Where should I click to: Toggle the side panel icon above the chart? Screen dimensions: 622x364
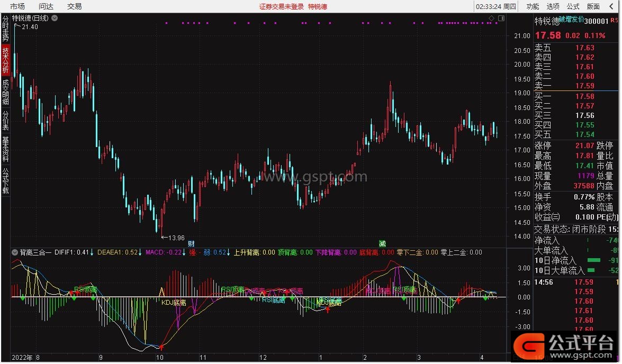[x=502, y=18]
